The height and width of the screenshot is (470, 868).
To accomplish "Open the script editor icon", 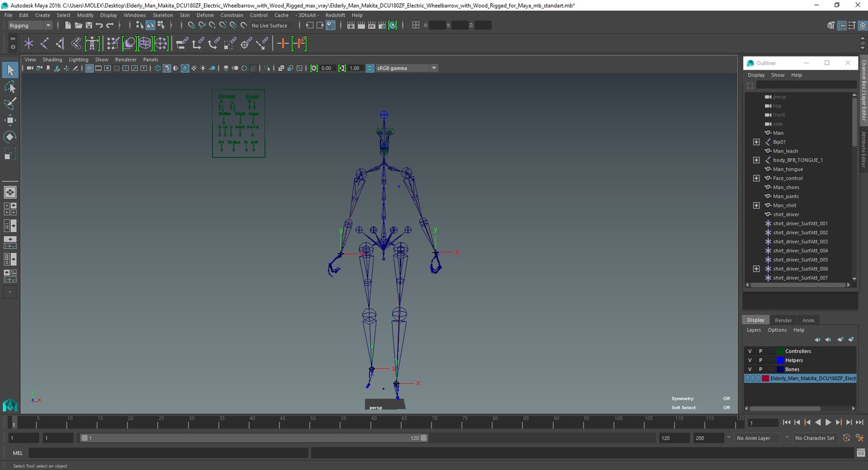I will [861, 453].
